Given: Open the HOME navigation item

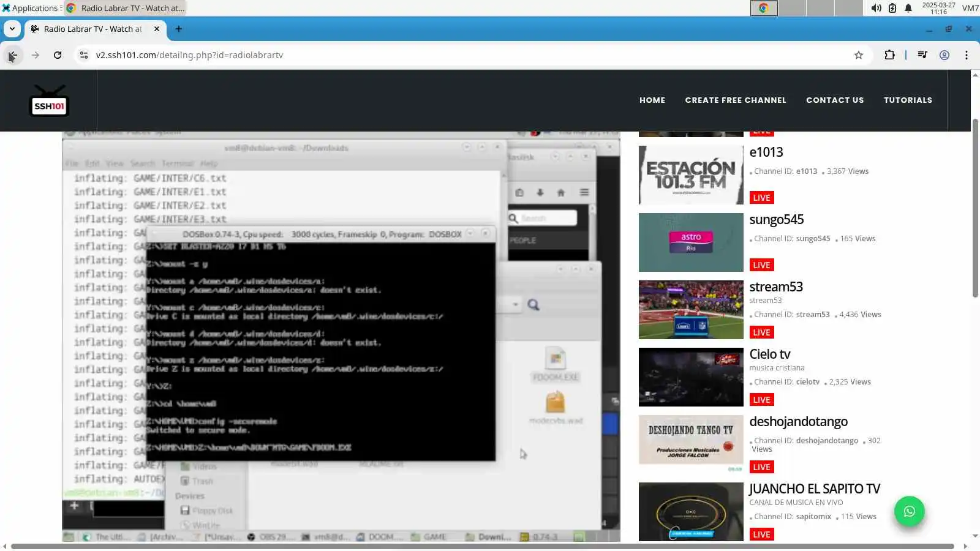Looking at the screenshot, I should 652,100.
